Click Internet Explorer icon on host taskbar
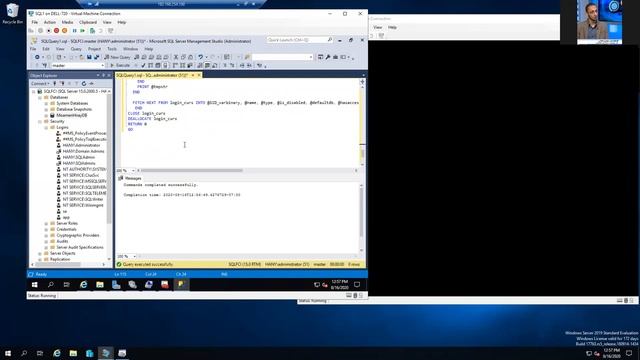 (x=57, y=353)
